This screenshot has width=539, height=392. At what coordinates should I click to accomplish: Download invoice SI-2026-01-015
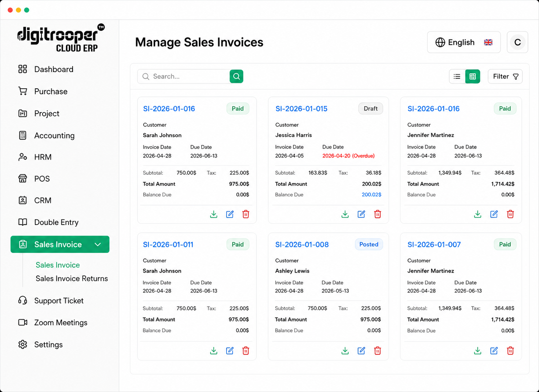345,214
